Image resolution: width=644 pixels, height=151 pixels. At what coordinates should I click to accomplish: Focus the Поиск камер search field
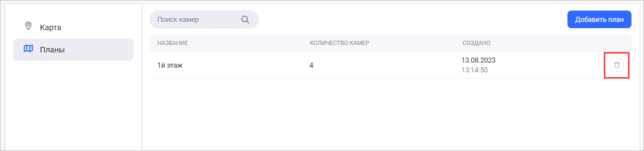pos(204,20)
